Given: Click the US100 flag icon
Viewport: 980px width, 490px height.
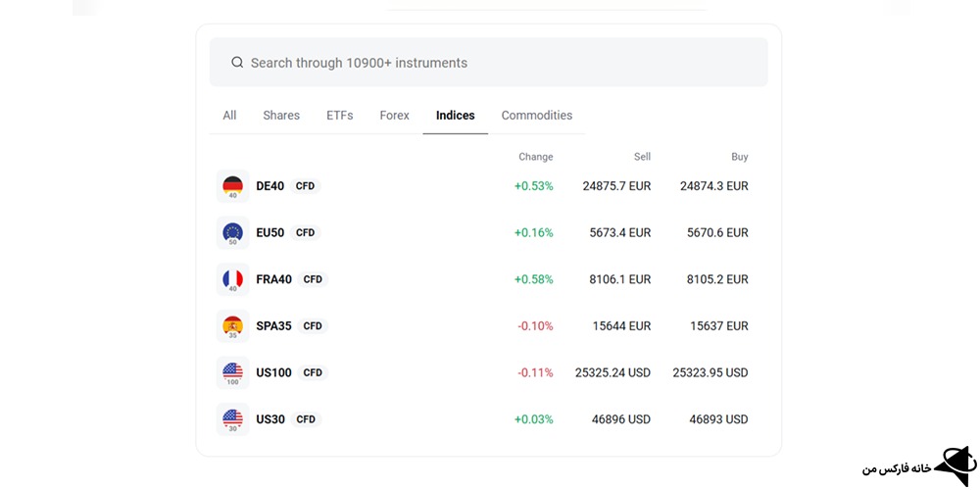Looking at the screenshot, I should 232,372.
